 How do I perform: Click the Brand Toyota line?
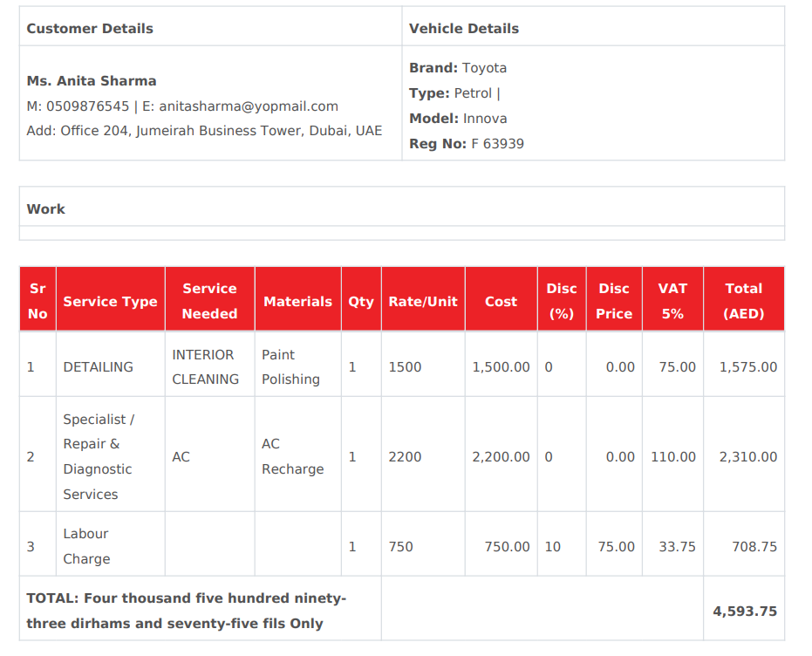pos(458,68)
